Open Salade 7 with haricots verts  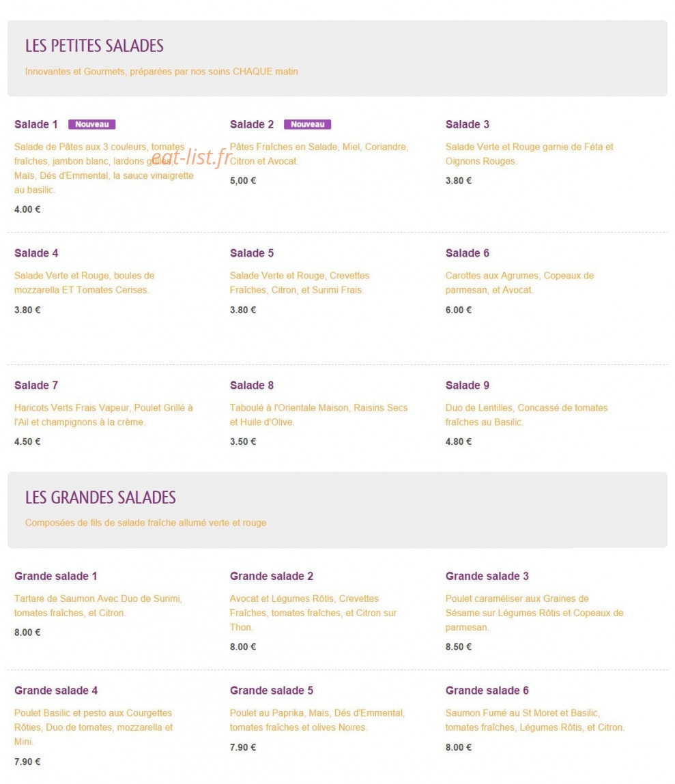pos(36,386)
